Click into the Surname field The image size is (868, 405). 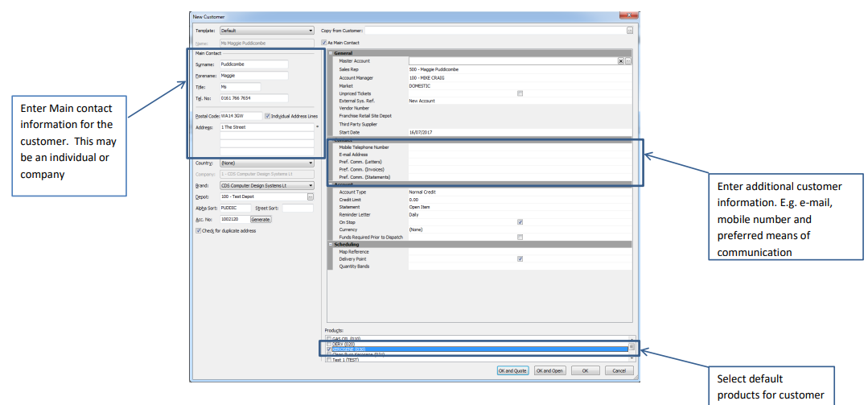253,64
